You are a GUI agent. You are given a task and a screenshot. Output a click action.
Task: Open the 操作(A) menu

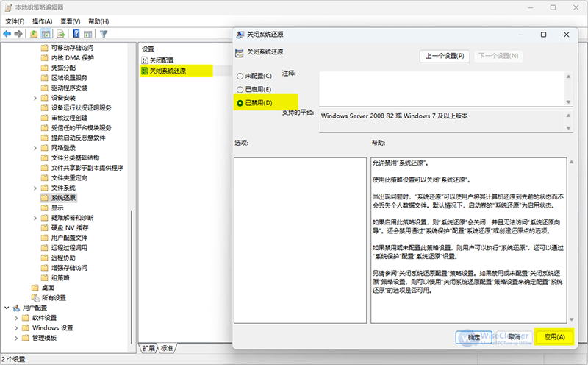[42, 21]
